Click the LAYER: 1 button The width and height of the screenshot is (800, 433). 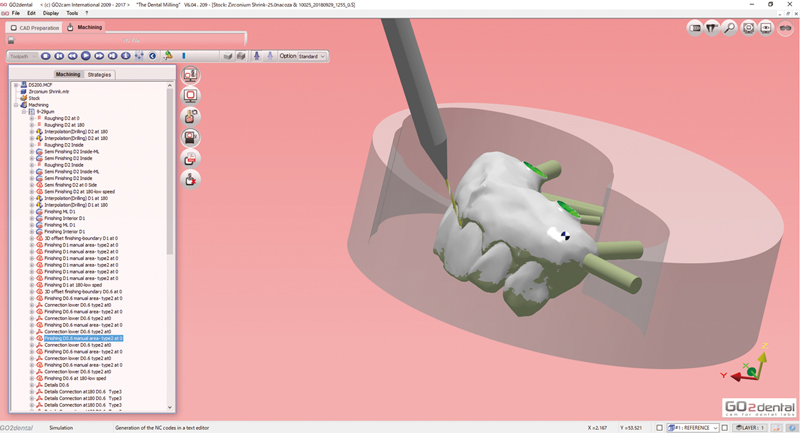point(750,428)
